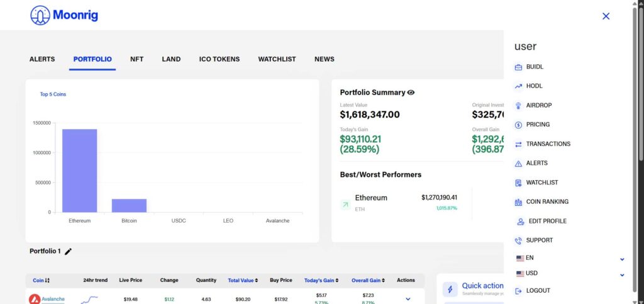Screen dimensions: 644x304
Task: Click the LOGOUT exit icon
Action: coord(518,291)
